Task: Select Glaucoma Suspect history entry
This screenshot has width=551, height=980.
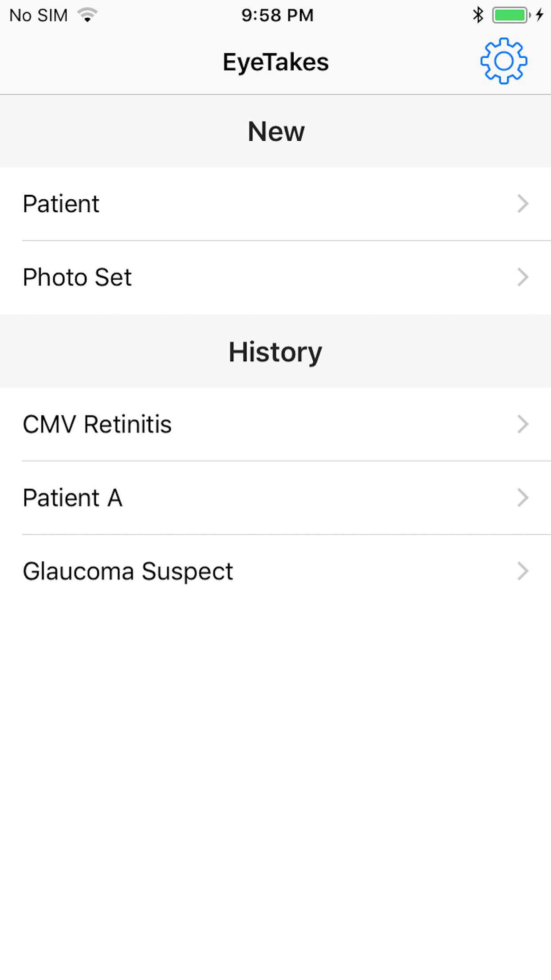Action: tap(275, 571)
